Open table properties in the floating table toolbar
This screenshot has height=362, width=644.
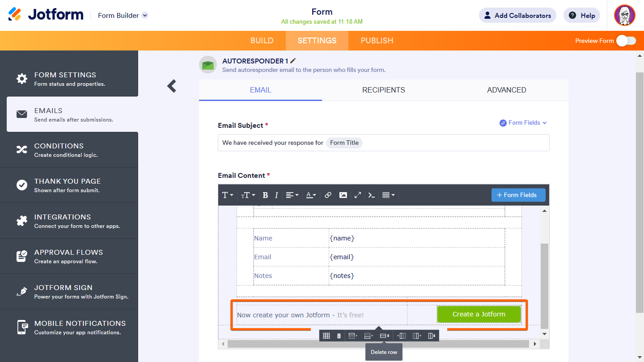[x=326, y=336]
